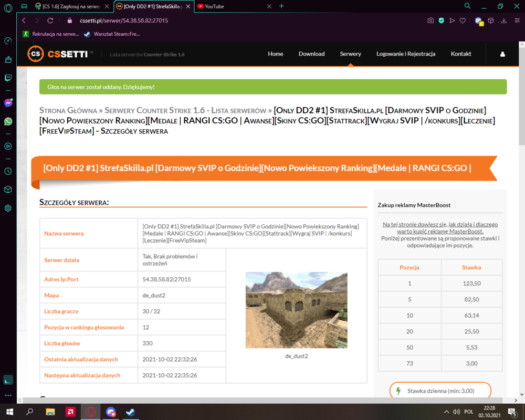
Task: Open the Player icon in sidebar
Action: 8,146
